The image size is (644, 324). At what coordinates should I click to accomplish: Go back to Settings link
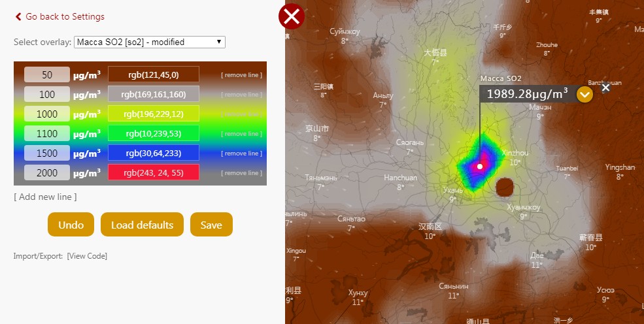pos(65,17)
